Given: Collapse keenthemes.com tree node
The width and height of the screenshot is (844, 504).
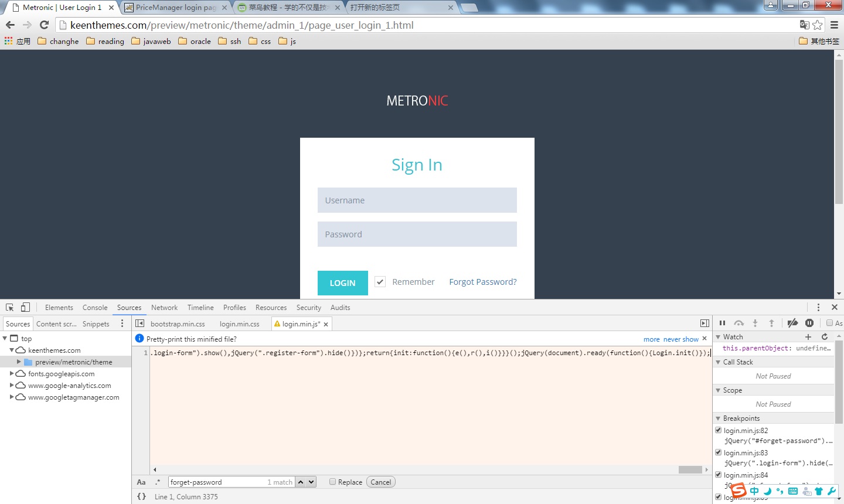Looking at the screenshot, I should pyautogui.click(x=12, y=350).
